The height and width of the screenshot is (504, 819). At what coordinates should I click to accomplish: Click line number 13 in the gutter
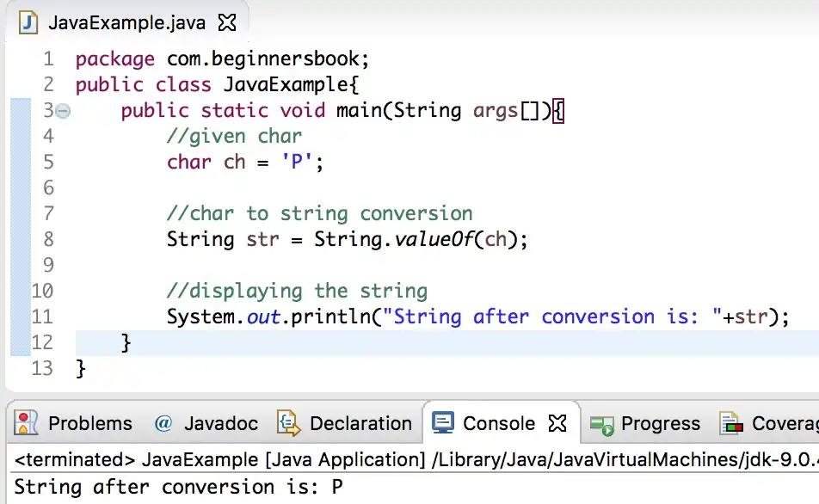click(x=42, y=368)
